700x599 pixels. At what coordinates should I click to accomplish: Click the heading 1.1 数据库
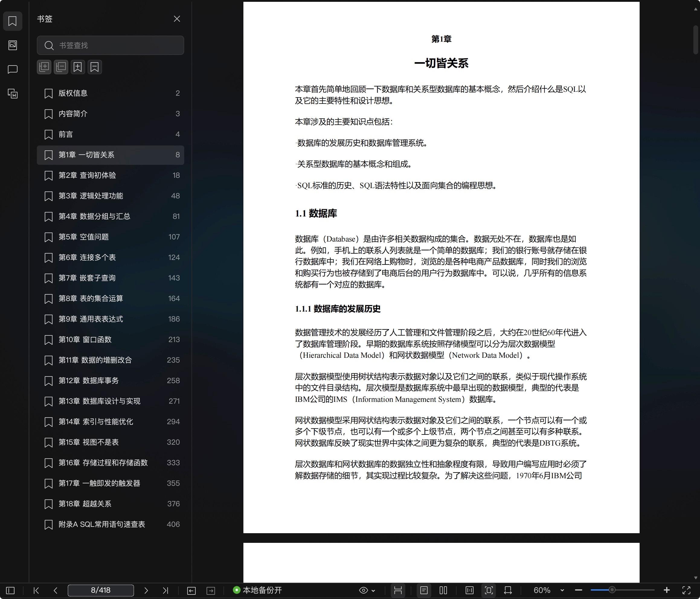316,213
